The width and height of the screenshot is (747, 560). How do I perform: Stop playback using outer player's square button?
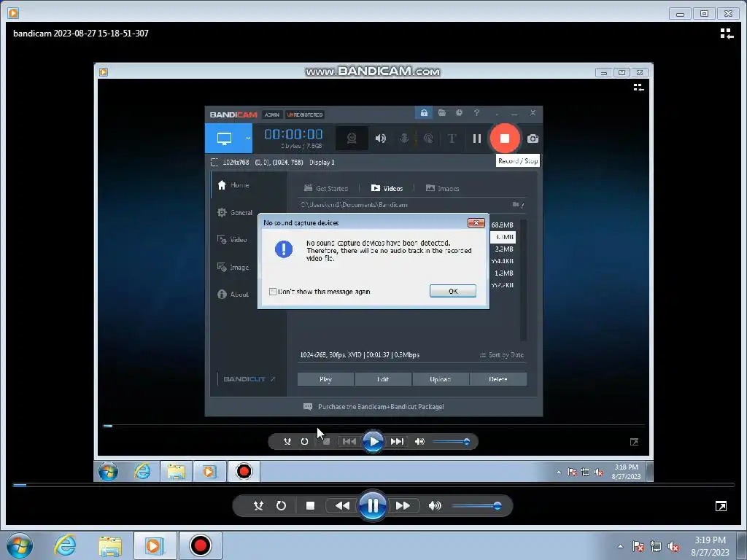tap(310, 505)
